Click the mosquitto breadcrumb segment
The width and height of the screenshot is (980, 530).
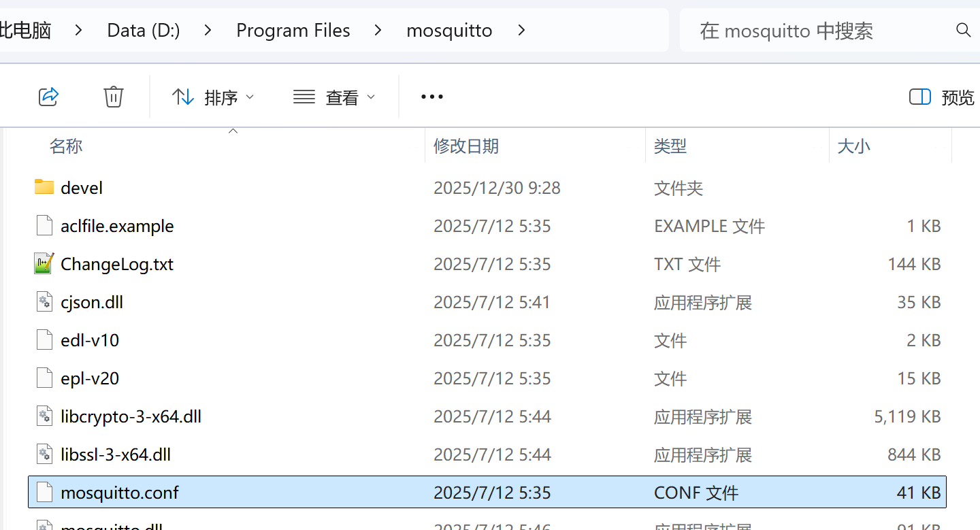pyautogui.click(x=449, y=30)
